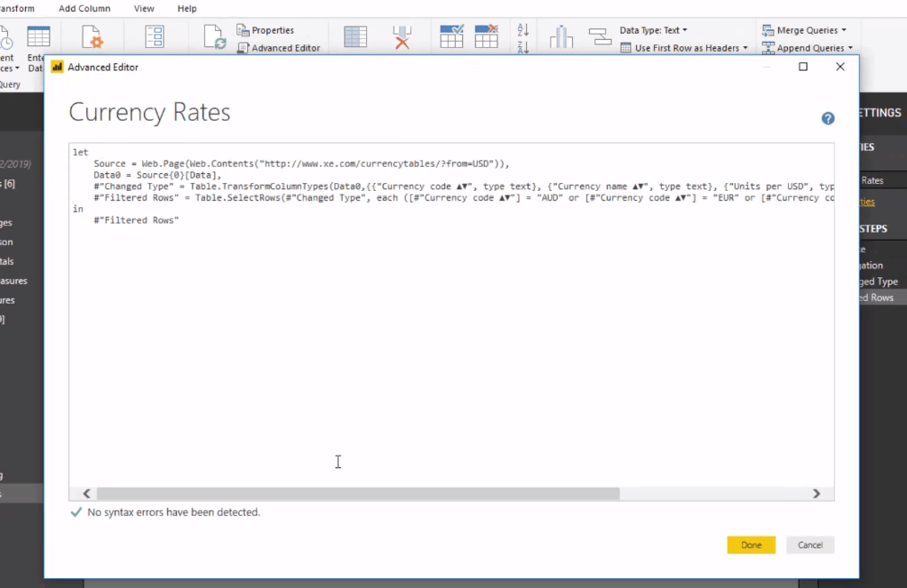Click the Remove Columns icon

coord(402,37)
